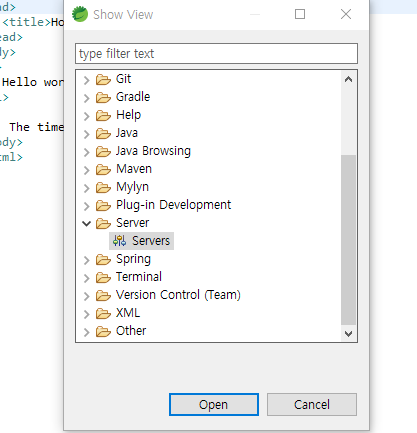Expand the Spring category
Viewport: 417px width, 433px height.
pyautogui.click(x=86, y=260)
